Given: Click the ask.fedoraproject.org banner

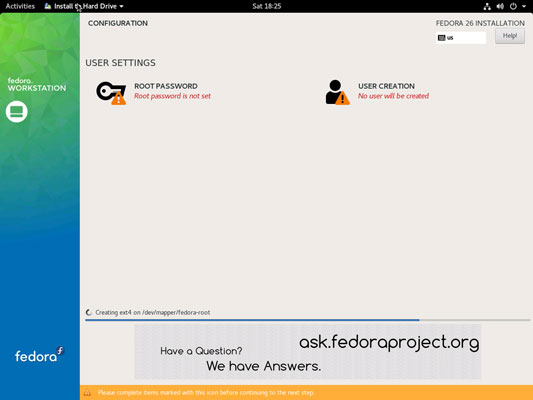Looking at the screenshot, I should [x=308, y=351].
